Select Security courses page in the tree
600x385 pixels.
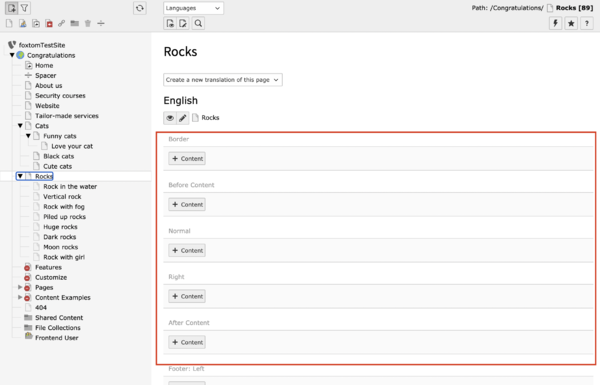[60, 96]
